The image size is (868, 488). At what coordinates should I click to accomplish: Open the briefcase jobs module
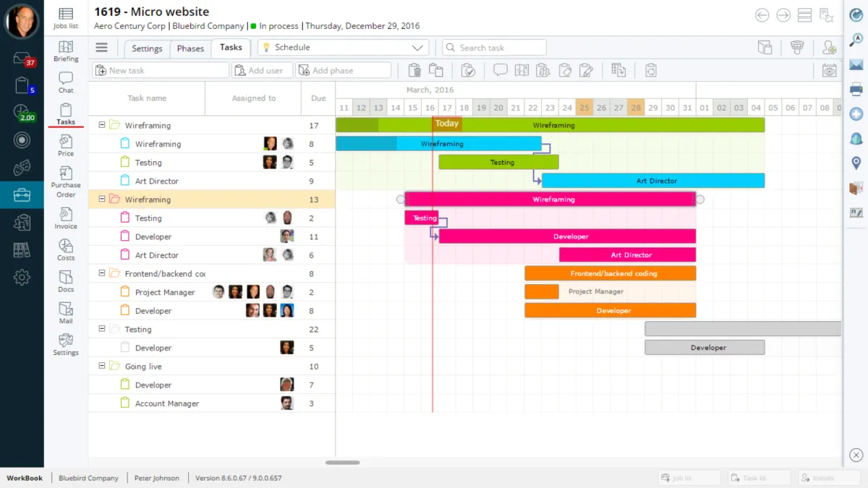pos(22,194)
